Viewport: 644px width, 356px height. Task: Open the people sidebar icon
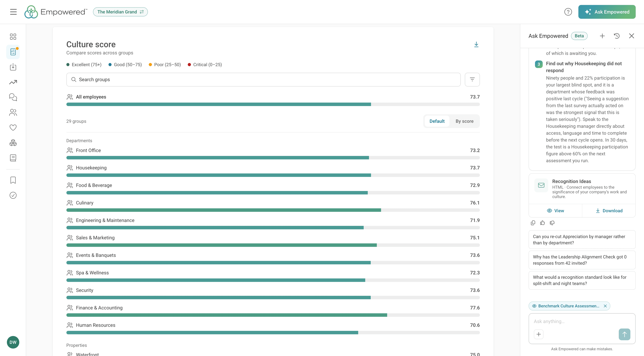[13, 112]
